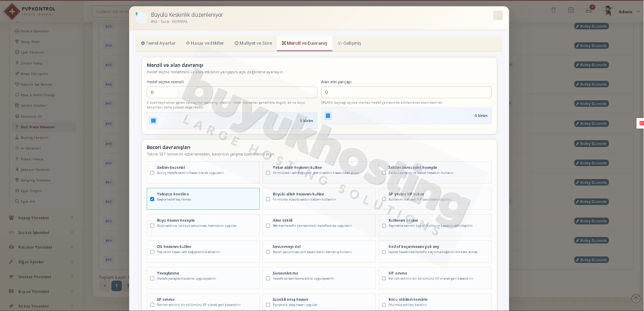
Task: Tick Hedef kaçınmasını yok say checkbox
Action: pos(384,252)
